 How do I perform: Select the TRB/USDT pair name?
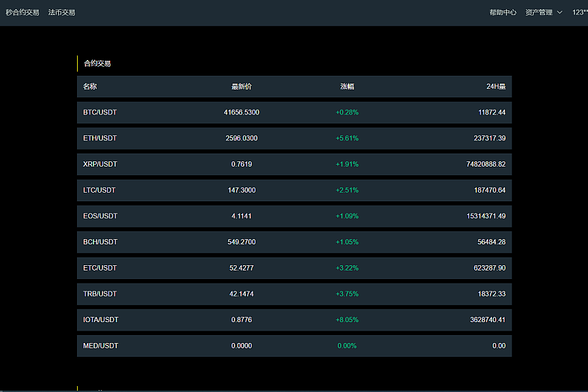coord(100,294)
